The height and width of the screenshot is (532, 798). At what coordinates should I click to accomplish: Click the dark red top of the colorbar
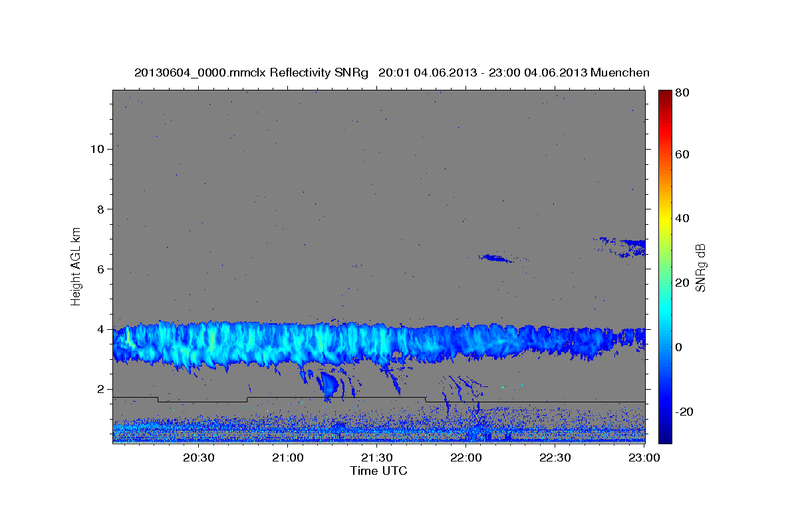665,94
